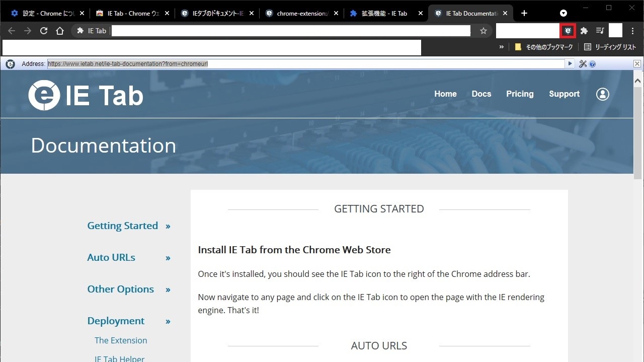Maximize the Chrome window
Image resolution: width=644 pixels, height=362 pixels.
coord(609,8)
